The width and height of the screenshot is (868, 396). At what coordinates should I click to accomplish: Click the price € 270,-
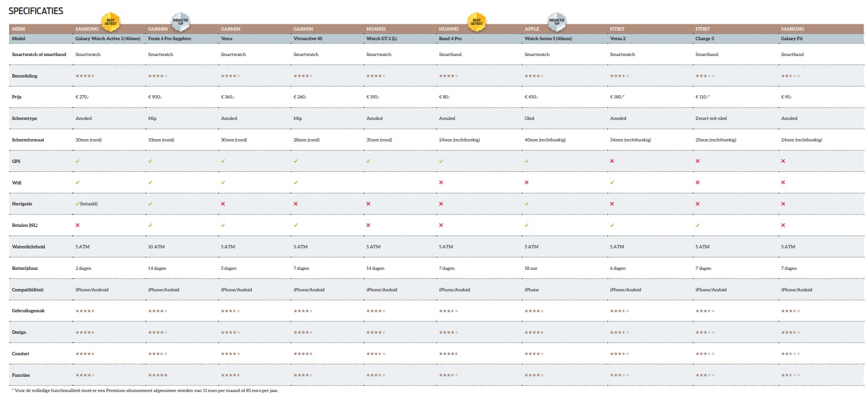(82, 97)
